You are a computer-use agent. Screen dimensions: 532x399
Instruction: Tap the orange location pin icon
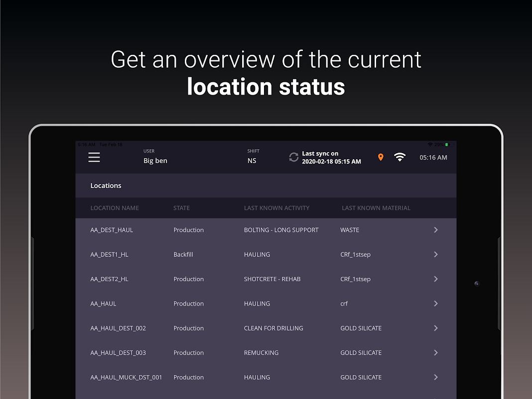pos(381,157)
